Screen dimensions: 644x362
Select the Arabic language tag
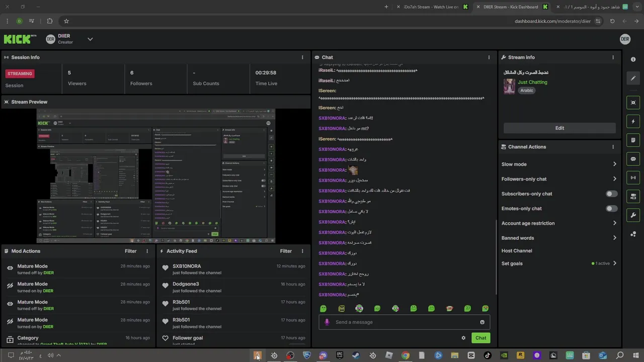click(526, 90)
